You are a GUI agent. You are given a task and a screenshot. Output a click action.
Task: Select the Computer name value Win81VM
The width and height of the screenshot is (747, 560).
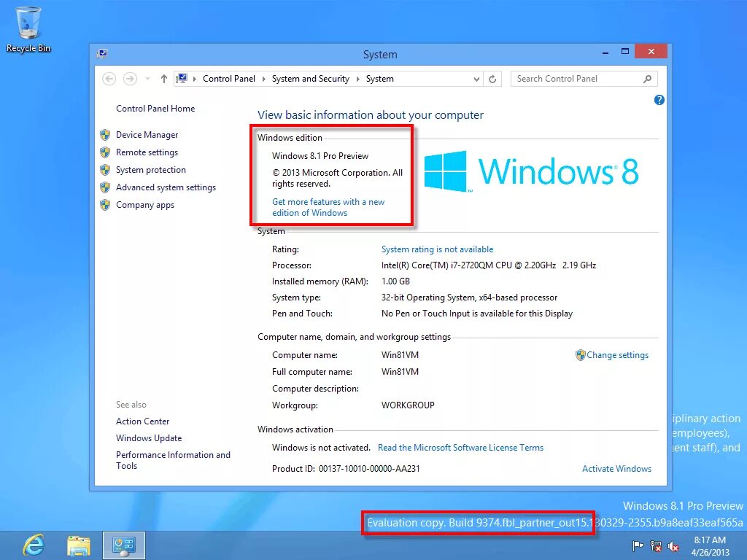pyautogui.click(x=400, y=355)
